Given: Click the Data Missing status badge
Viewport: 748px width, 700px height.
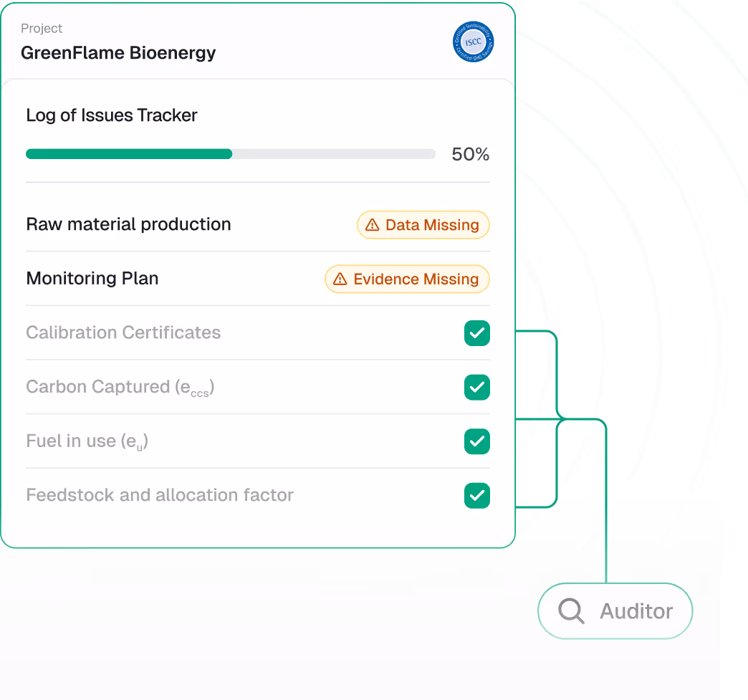Looking at the screenshot, I should [423, 225].
